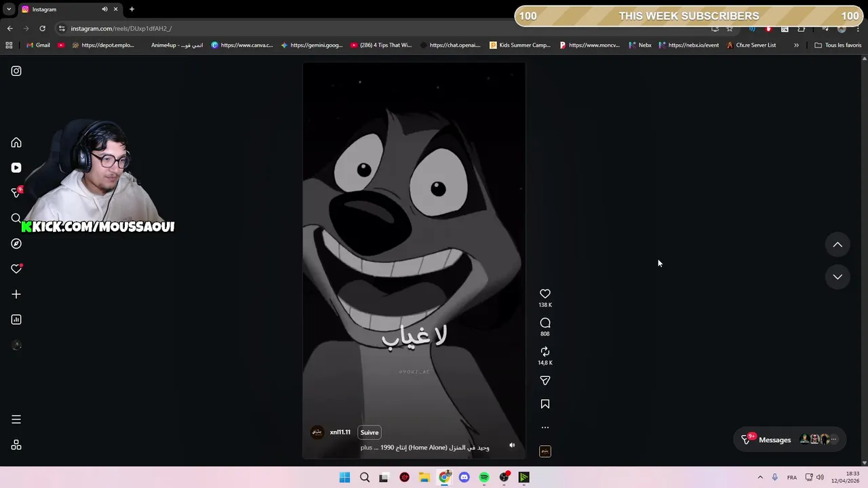Image resolution: width=868 pixels, height=488 pixels.
Task: Open File Explorer from taskbar
Action: [425, 478]
